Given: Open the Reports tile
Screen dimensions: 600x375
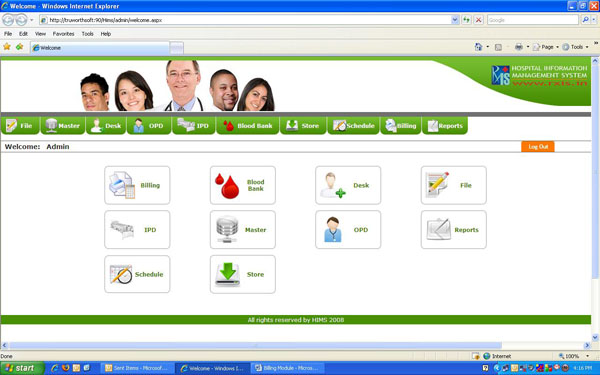Looking at the screenshot, I should coord(453,230).
